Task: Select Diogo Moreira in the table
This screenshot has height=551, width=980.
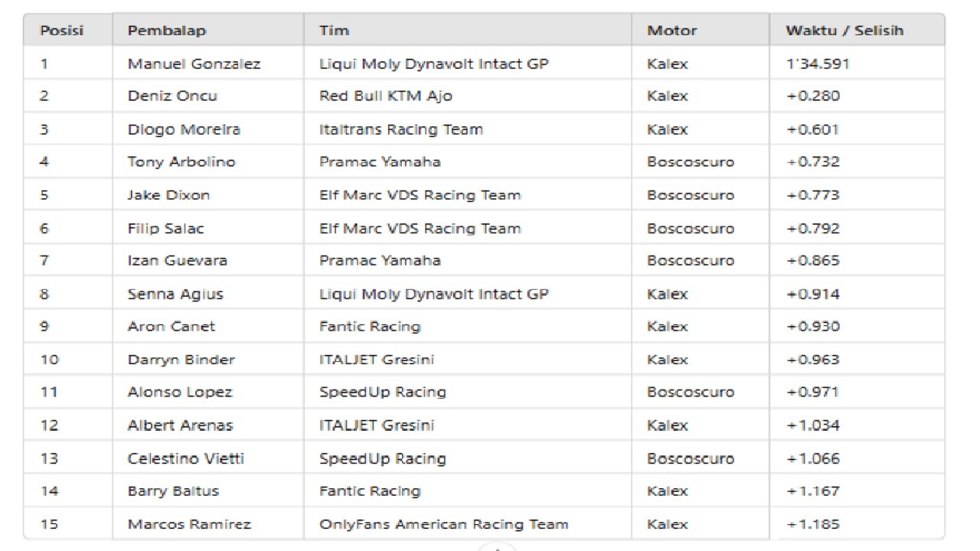Action: tap(184, 129)
